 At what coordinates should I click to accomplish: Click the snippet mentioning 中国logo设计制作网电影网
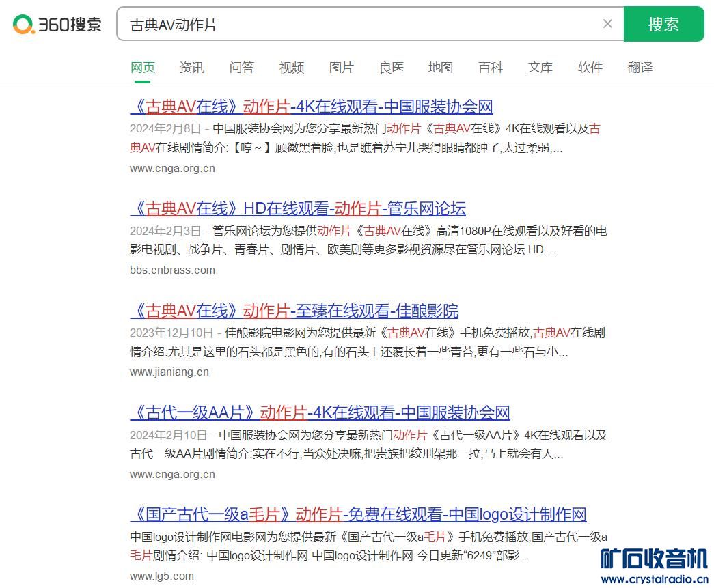click(368, 546)
